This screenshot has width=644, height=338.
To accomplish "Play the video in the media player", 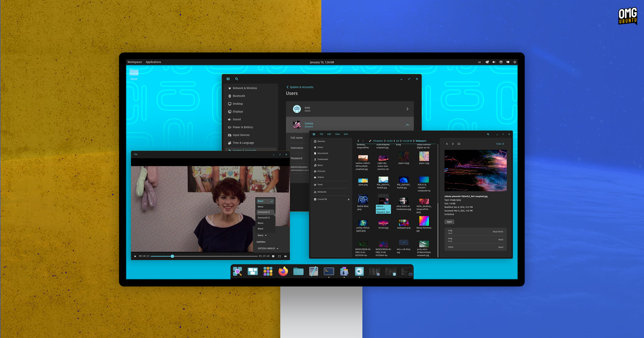I will point(135,256).
